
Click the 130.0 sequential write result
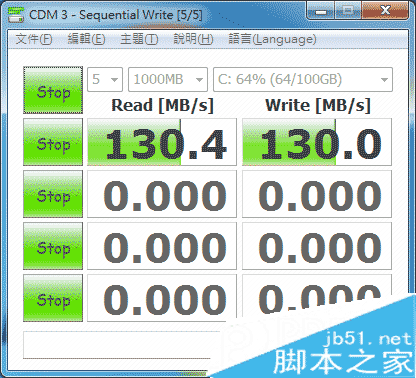(317, 142)
